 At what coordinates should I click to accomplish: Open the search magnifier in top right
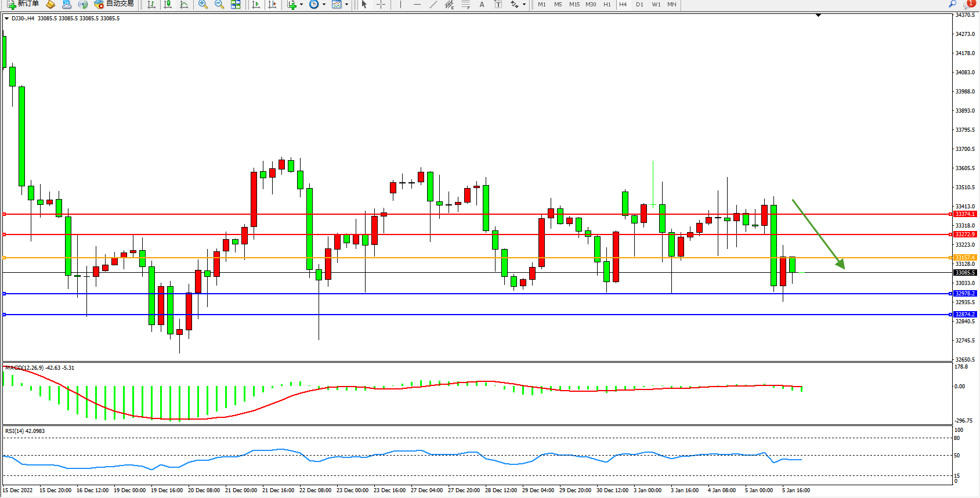(x=952, y=4)
